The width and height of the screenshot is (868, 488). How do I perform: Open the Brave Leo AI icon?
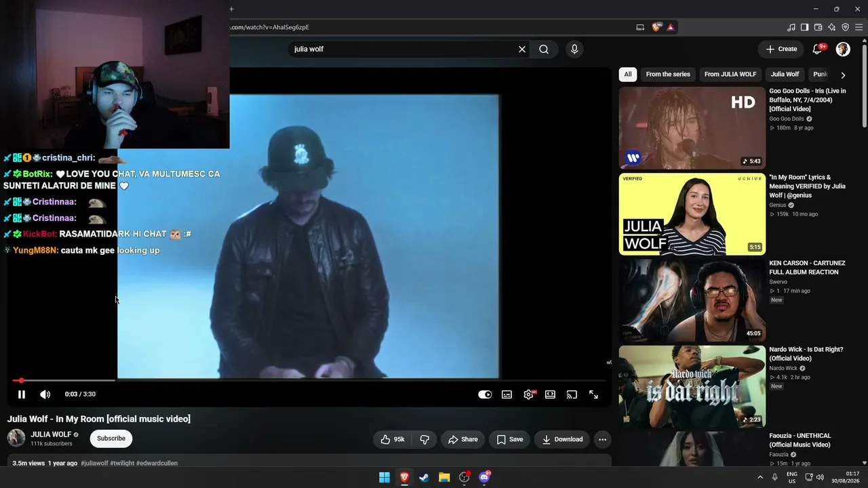click(x=832, y=27)
